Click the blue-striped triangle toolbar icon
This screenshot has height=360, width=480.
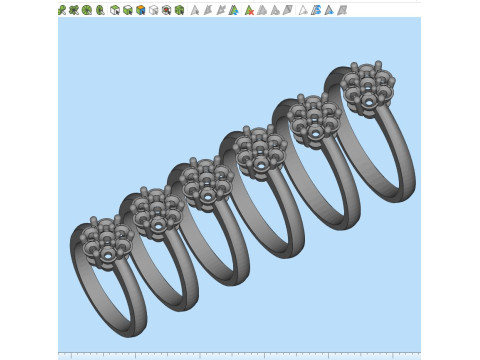(x=316, y=10)
